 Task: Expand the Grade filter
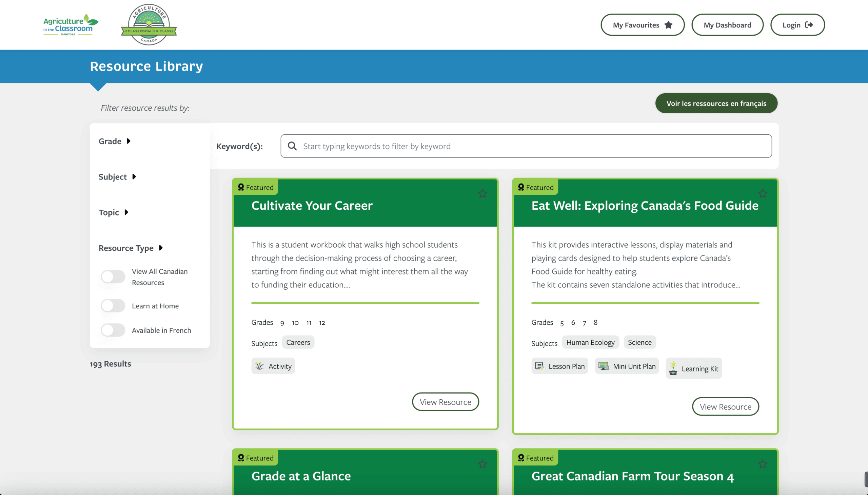115,141
